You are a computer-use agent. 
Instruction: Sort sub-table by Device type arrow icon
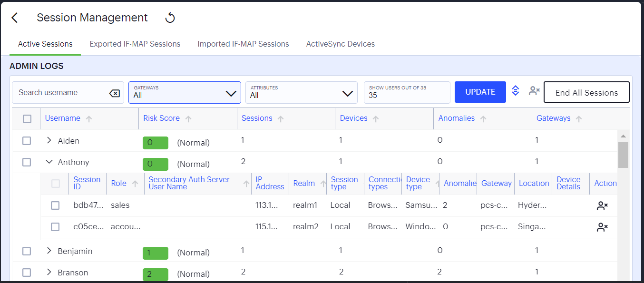[x=437, y=184]
